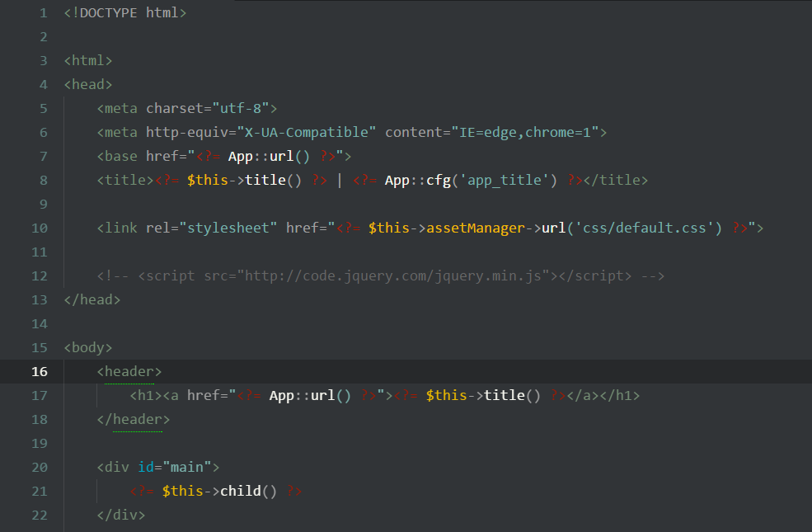Click line number 22 in the gutter
Image resolution: width=812 pixels, height=532 pixels.
(40, 516)
